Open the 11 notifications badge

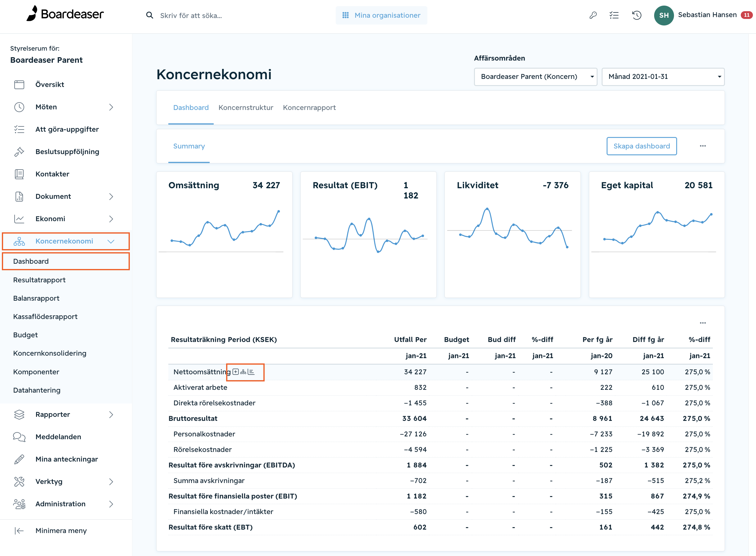(x=747, y=15)
